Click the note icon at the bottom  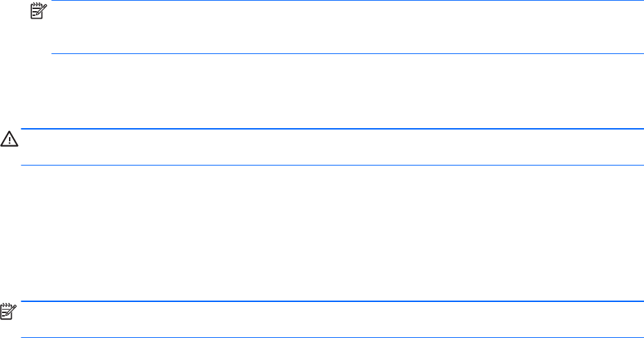click(x=10, y=312)
